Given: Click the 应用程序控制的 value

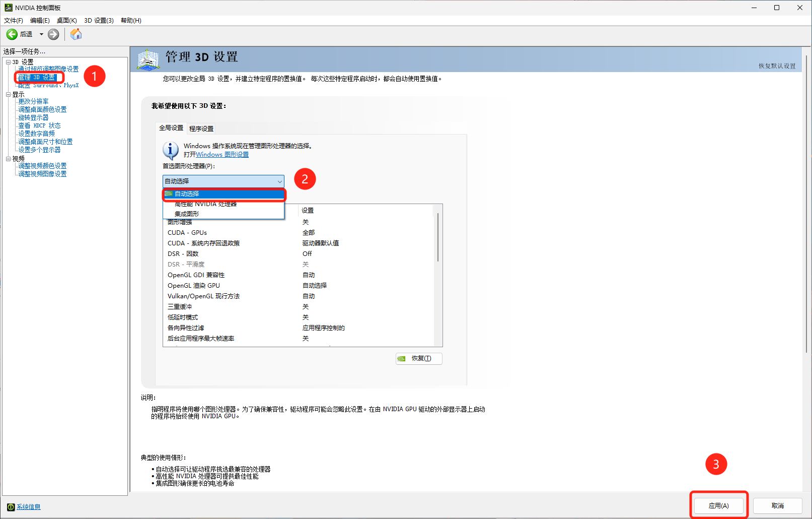Looking at the screenshot, I should (x=324, y=328).
